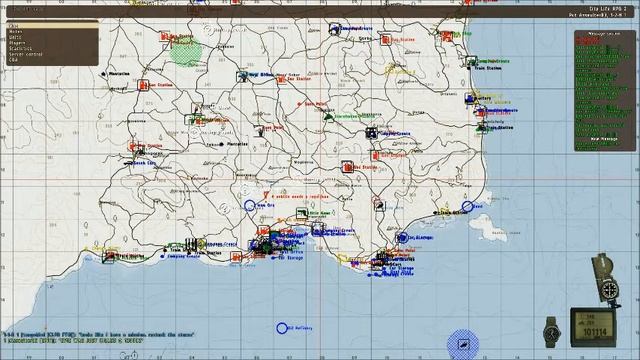Click the top-center marker with blue label
Image resolution: width=640 pixels, height=360 pixels.
pyautogui.click(x=335, y=29)
